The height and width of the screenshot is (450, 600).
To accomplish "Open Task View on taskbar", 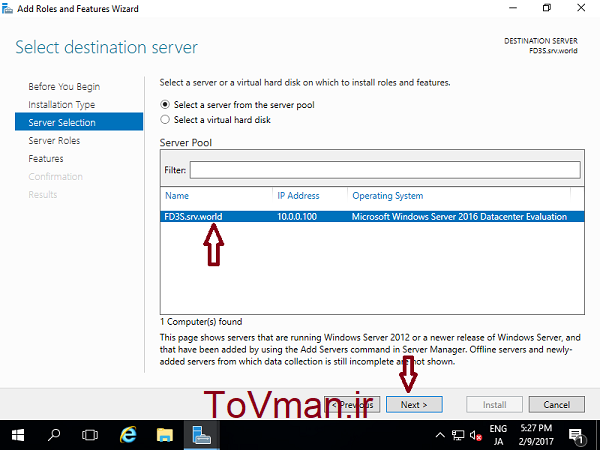I will [x=90, y=435].
